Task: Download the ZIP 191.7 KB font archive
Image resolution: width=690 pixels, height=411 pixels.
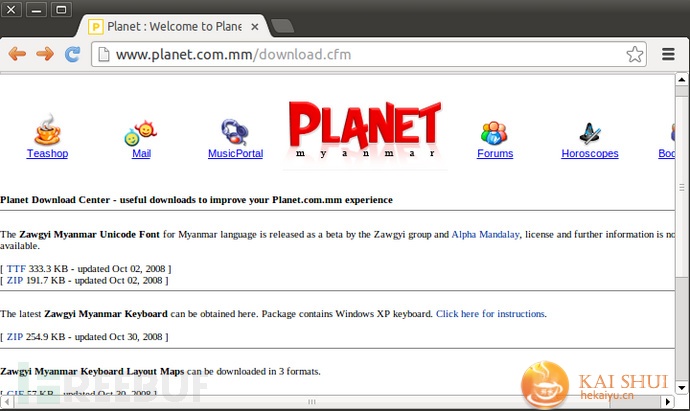Action: 15,280
